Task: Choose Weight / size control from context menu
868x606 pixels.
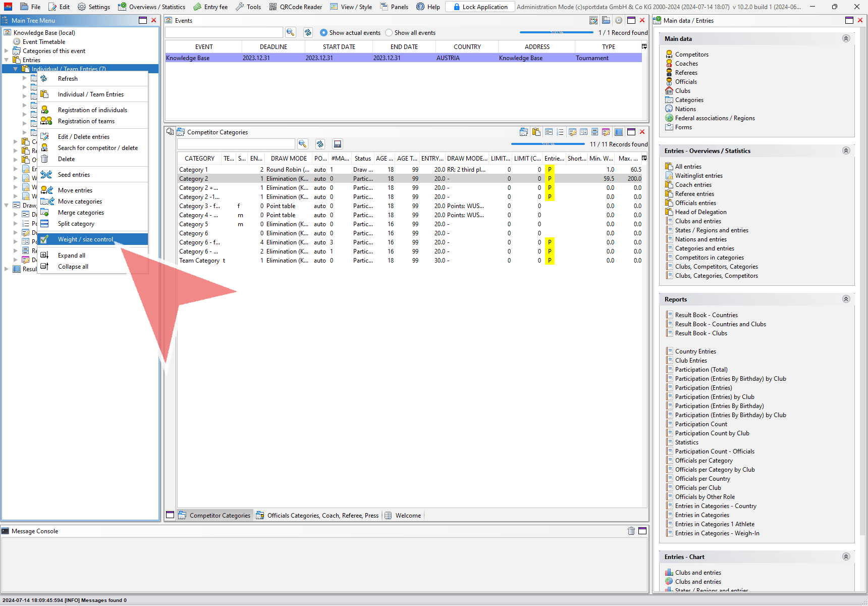Action: 85,239
